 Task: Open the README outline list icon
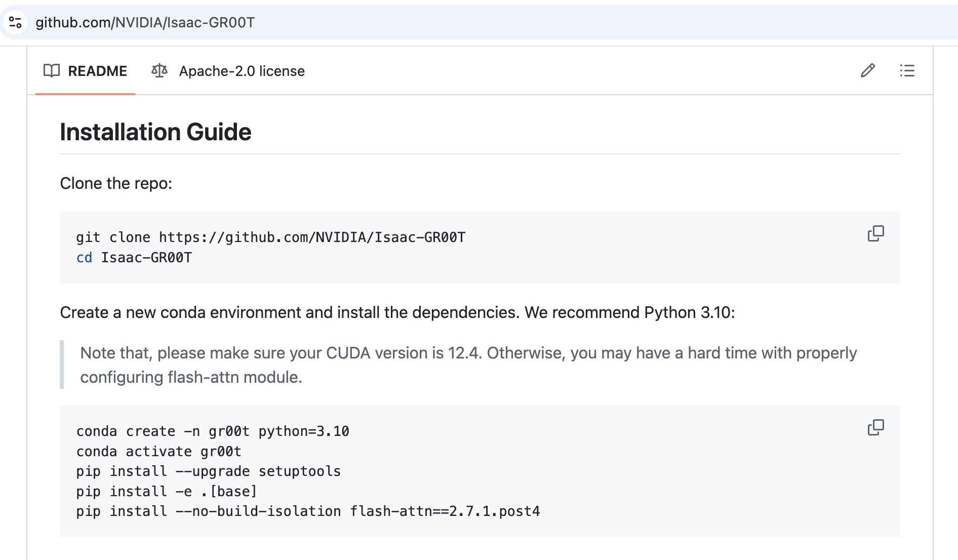pos(907,70)
